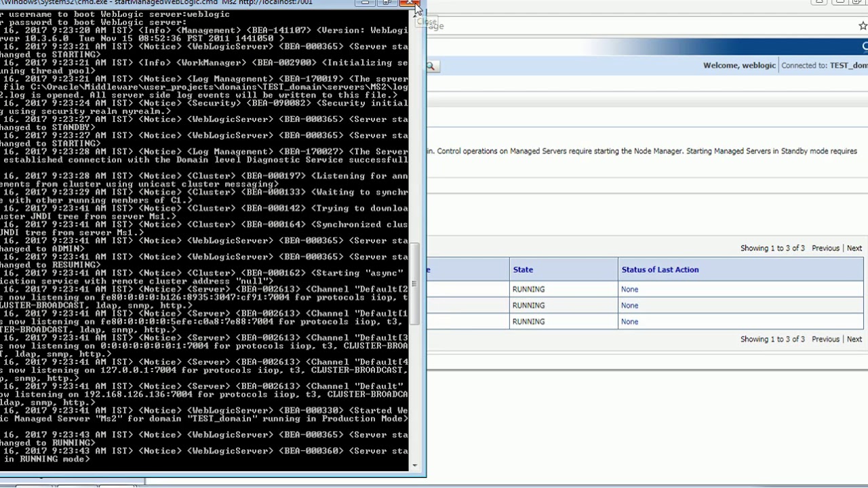Click the cmd window vertical scrollbar thumb
Image resolution: width=868 pixels, height=488 pixels.
[414, 283]
